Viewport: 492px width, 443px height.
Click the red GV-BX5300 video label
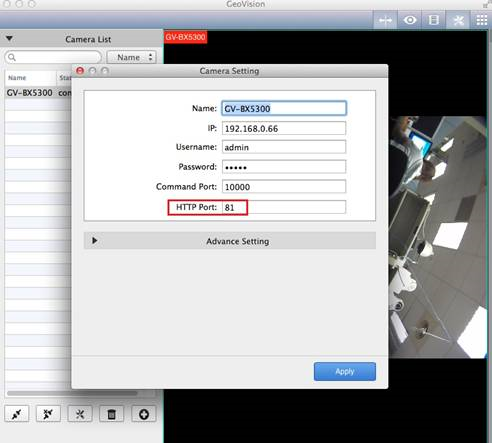(x=185, y=37)
